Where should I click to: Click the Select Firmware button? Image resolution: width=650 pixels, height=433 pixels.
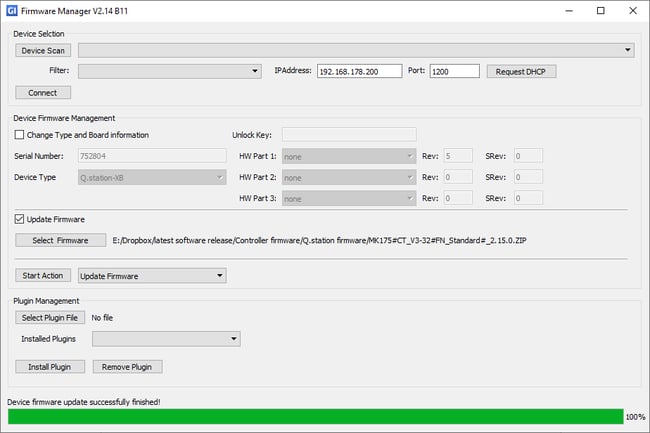tap(59, 240)
